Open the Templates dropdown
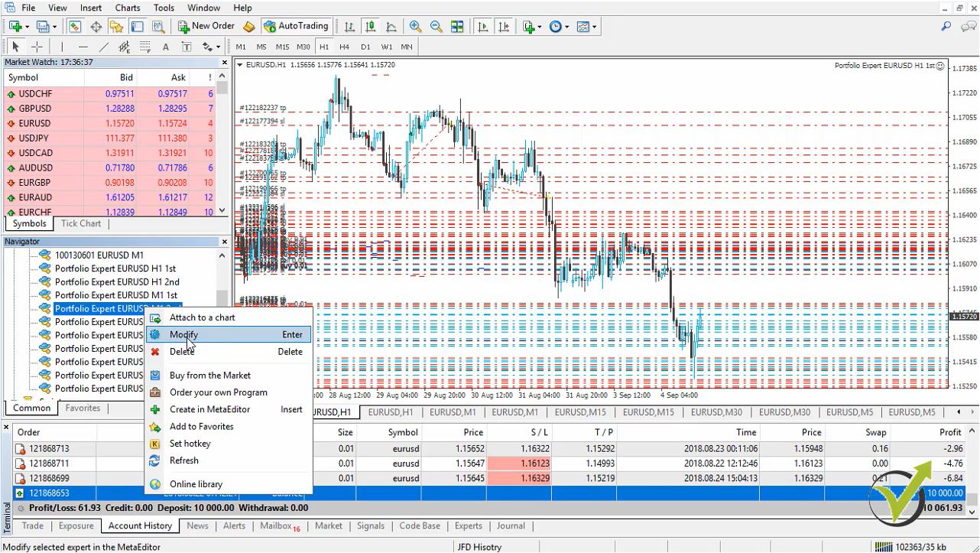The image size is (980, 553). 594,27
